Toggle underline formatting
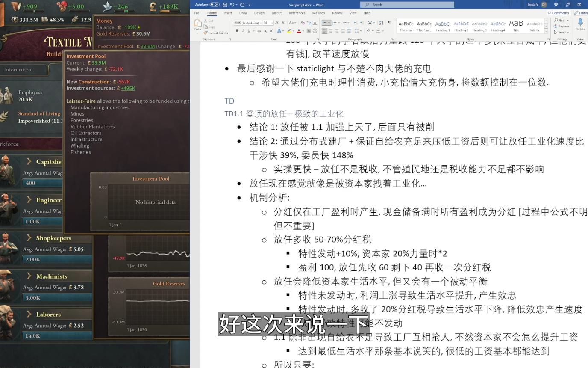 tap(249, 31)
